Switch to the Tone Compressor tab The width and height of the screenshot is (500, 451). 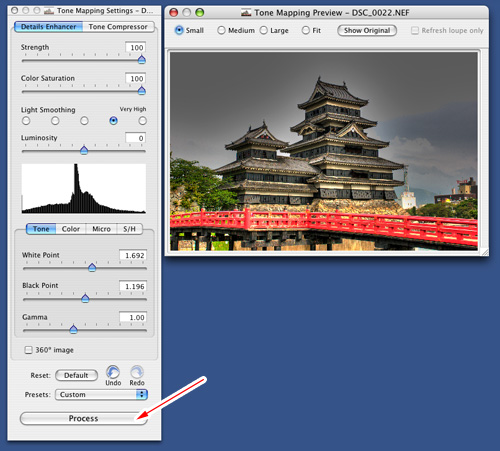[x=118, y=27]
